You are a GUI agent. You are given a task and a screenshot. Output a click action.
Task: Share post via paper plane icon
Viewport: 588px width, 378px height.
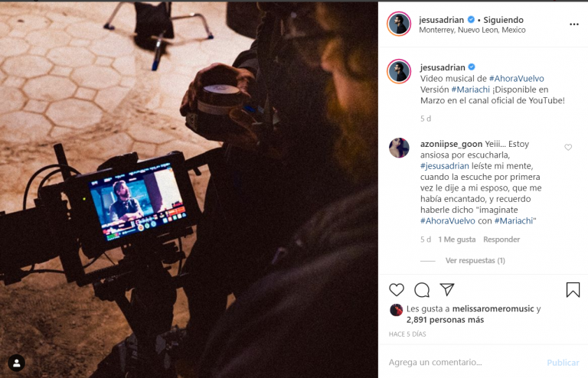[x=447, y=289]
